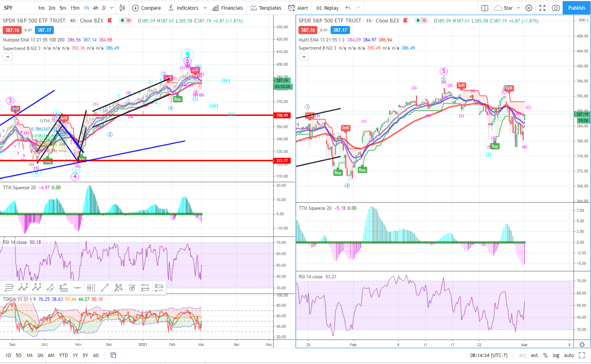Toggle ext extended hours
This screenshot has width=591, height=364.
pos(534,355)
